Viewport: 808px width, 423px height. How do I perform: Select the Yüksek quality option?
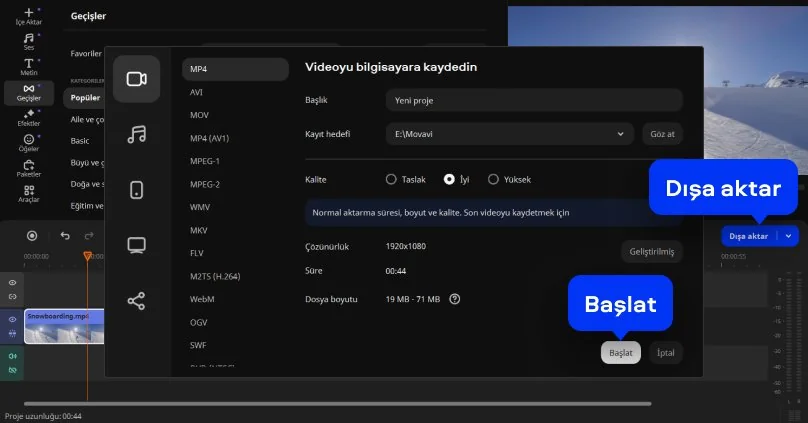[x=509, y=179]
